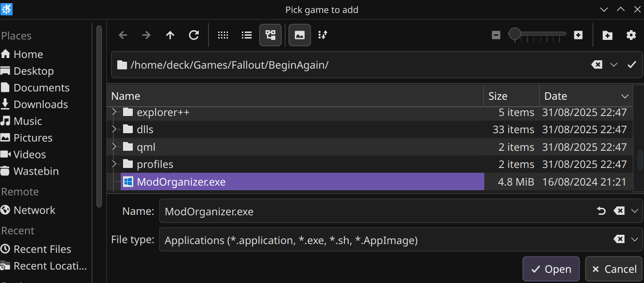Open the file dialog settings gear
The height and width of the screenshot is (283, 644).
(x=631, y=35)
